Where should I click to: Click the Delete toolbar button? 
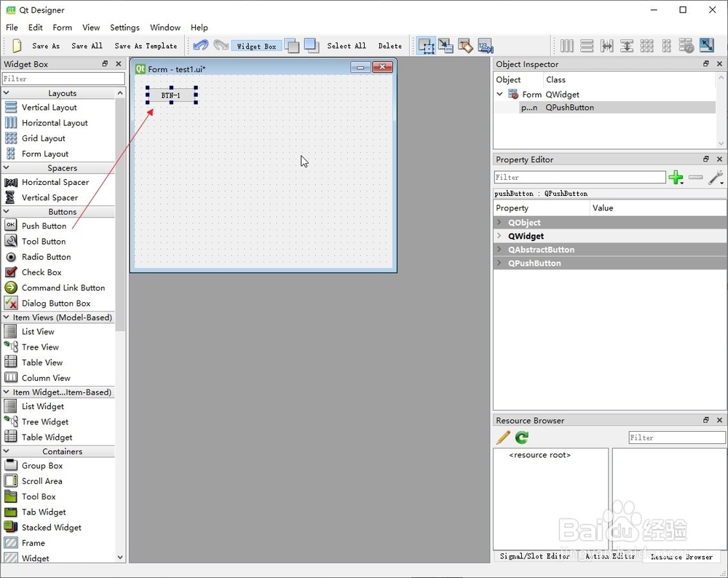390,46
